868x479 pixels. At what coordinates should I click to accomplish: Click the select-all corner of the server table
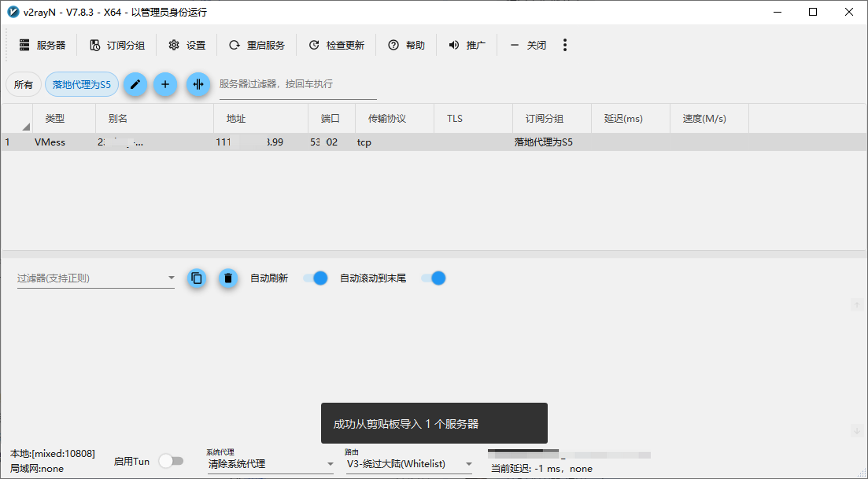[17, 119]
